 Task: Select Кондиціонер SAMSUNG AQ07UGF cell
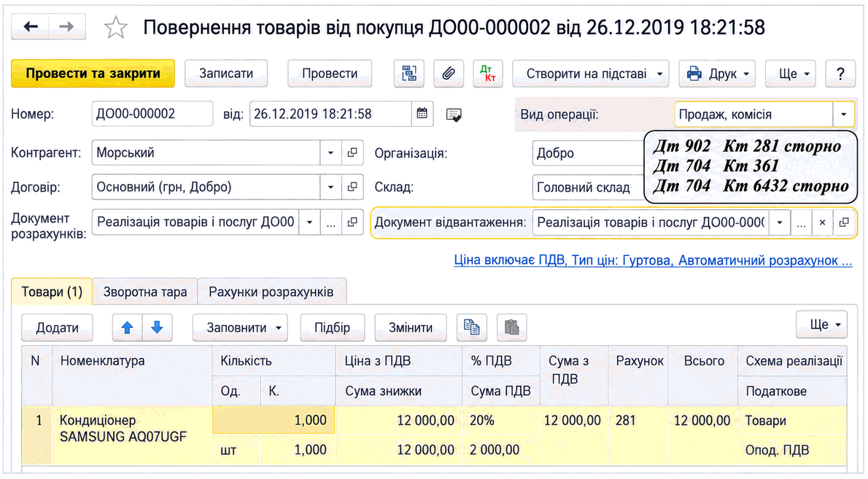(x=132, y=435)
